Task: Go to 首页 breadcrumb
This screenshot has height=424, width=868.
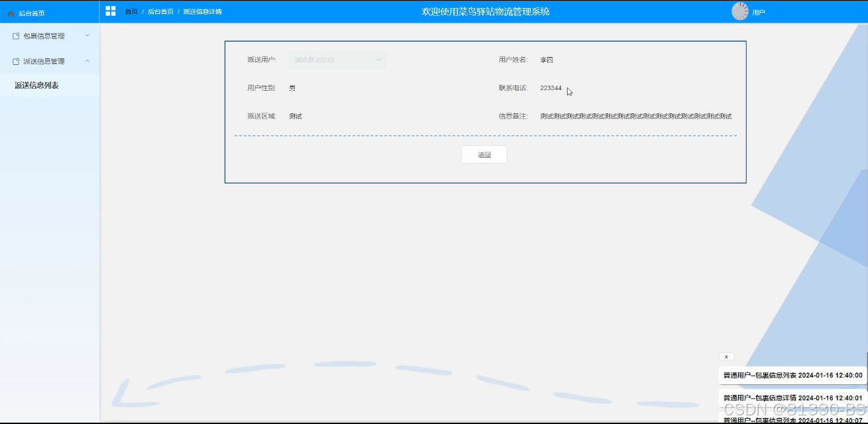Action: tap(131, 11)
